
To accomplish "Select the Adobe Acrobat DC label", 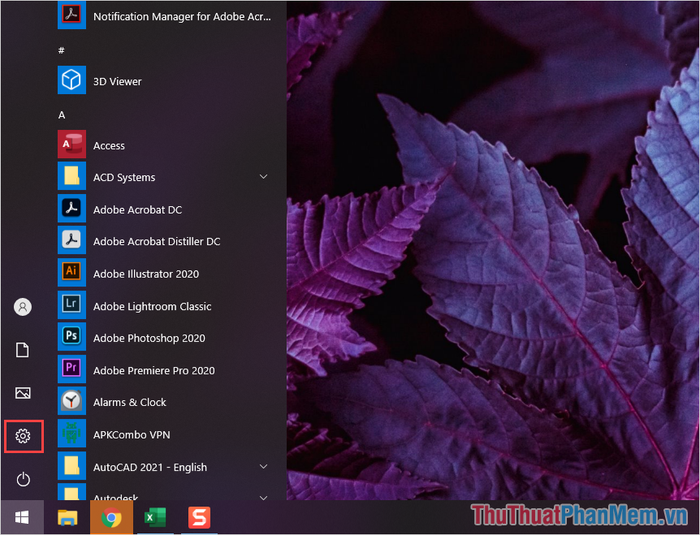I will 138,209.
